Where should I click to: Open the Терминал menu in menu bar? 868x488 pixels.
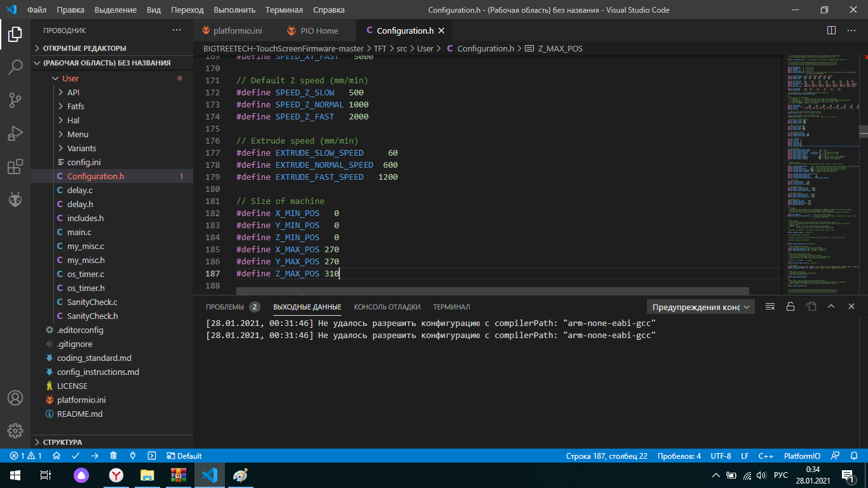(x=284, y=10)
